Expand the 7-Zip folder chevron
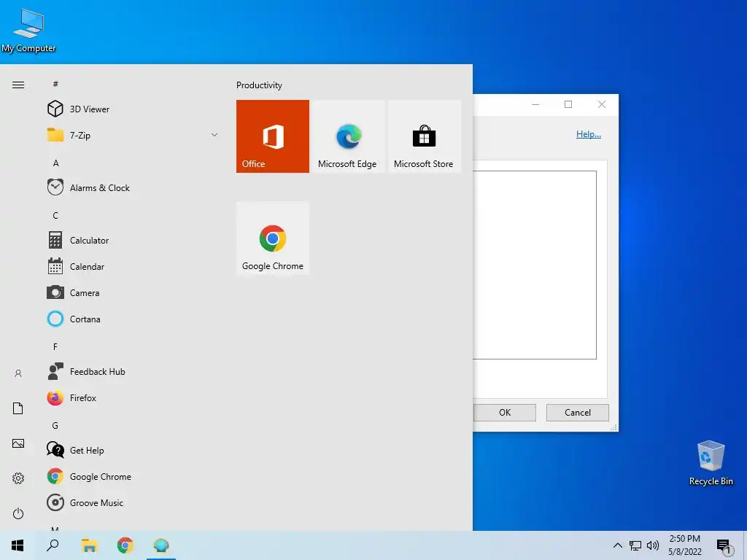This screenshot has width=747, height=560. (x=214, y=135)
